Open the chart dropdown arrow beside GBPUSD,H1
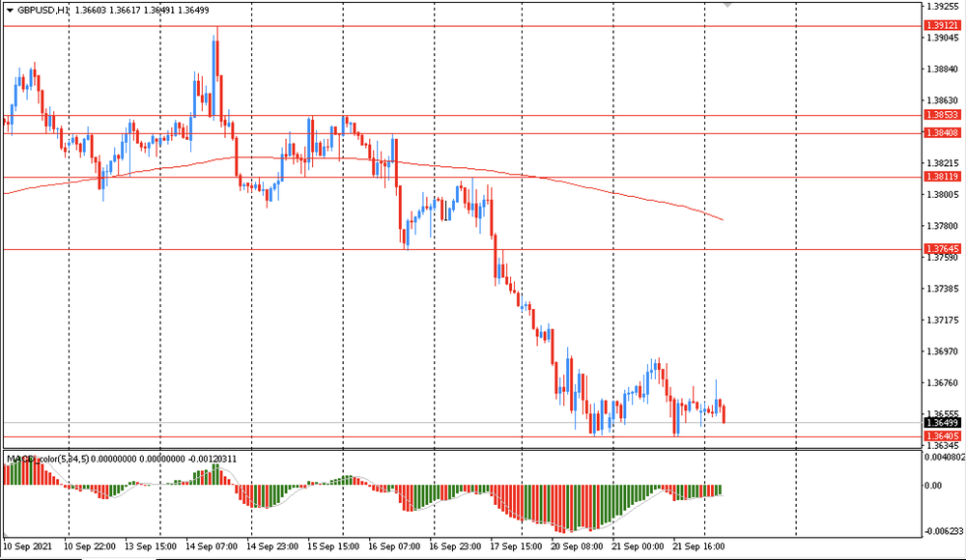 click(x=10, y=11)
